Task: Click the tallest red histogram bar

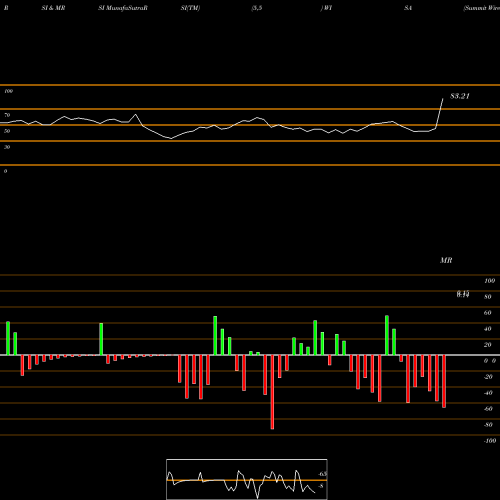Action: tap(272, 392)
